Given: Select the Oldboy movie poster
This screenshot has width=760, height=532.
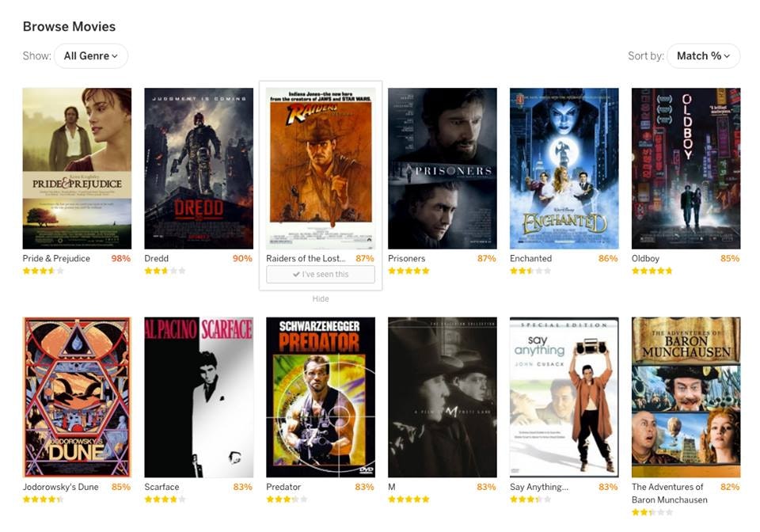Looking at the screenshot, I should pos(686,169).
